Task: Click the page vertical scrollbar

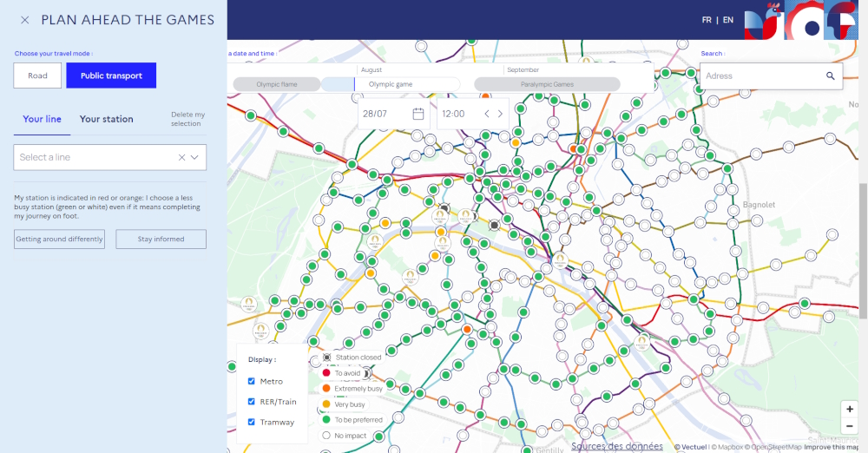Action: [x=863, y=250]
